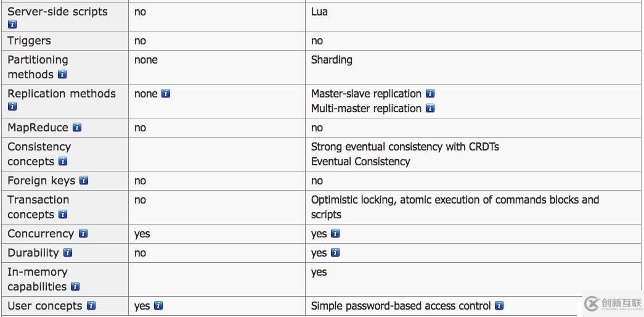
Task: Open info icon after Simple password-based access control
Action: pos(499,306)
